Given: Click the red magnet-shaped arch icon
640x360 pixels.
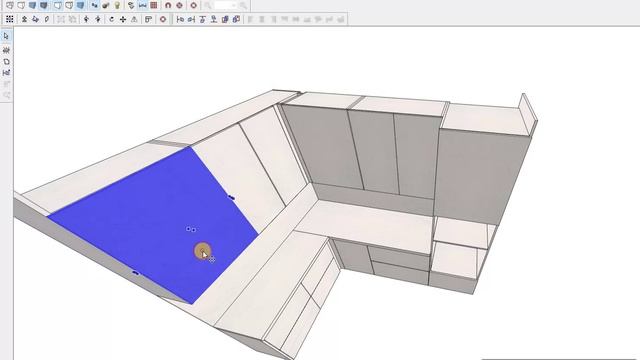Looking at the screenshot, I should pyautogui.click(x=168, y=5).
